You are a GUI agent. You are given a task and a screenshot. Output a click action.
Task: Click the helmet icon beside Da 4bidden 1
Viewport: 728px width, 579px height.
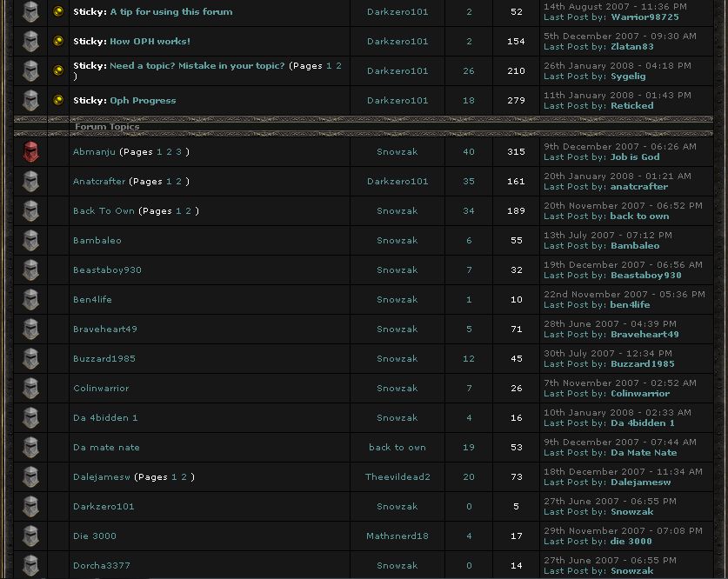point(30,417)
